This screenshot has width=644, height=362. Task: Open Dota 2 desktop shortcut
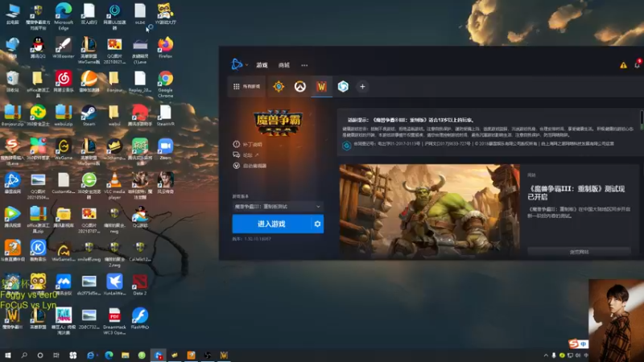pos(139,285)
